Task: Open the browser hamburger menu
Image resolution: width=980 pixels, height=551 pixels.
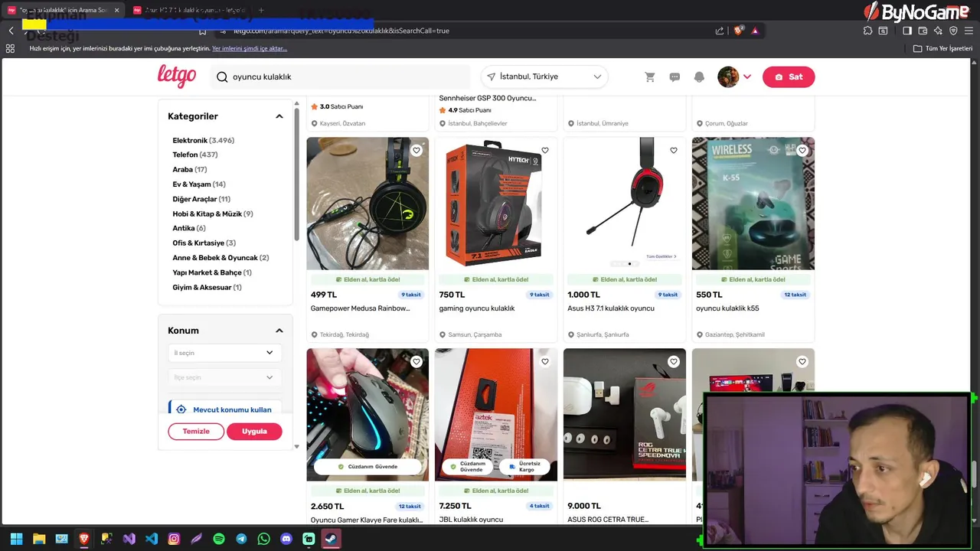Action: coord(969,31)
